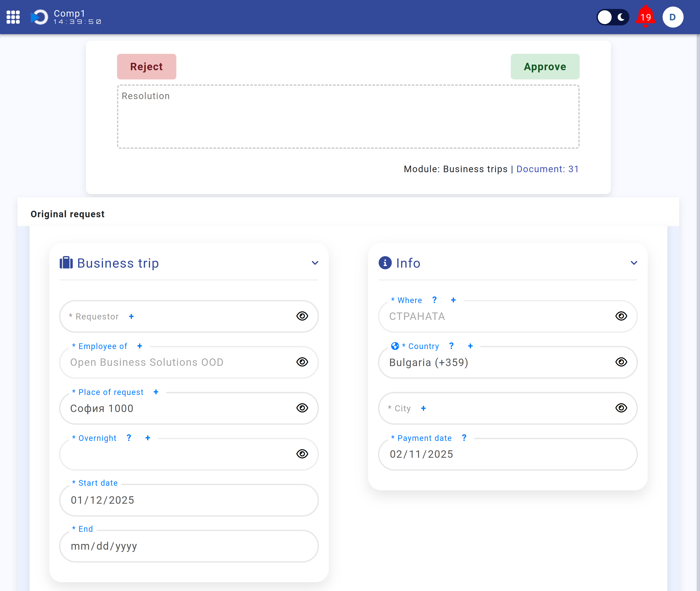Collapse the Business trip panel

tap(315, 263)
